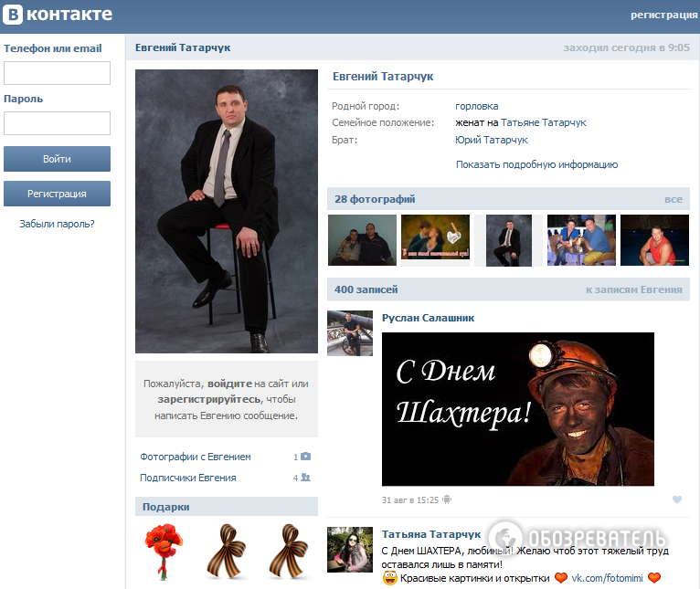Click the heart like icon under post

tap(677, 500)
